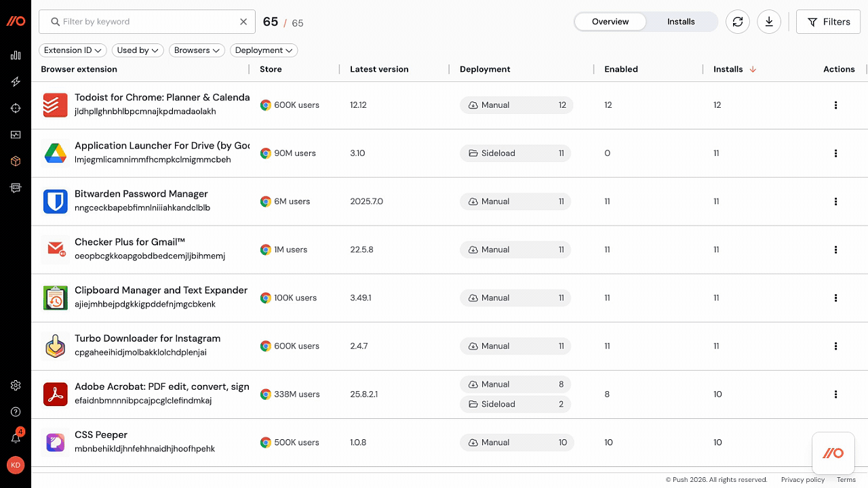The height and width of the screenshot is (488, 868).
Task: Open the Deployment filter dropdown
Action: pyautogui.click(x=264, y=50)
